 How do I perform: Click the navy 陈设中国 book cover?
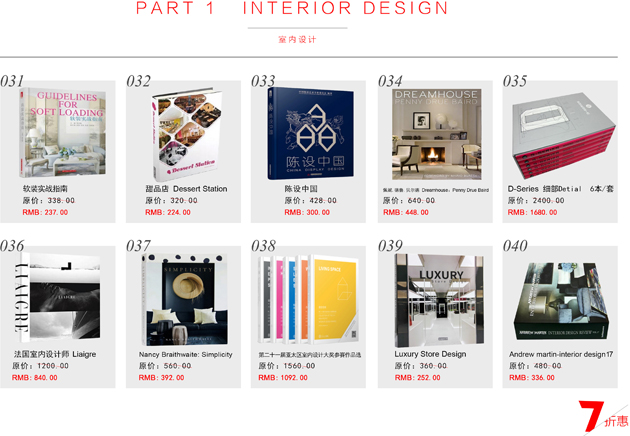click(311, 133)
